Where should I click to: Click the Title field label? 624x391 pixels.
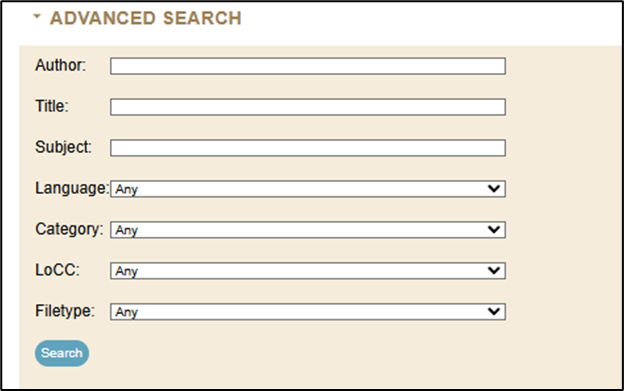(52, 106)
